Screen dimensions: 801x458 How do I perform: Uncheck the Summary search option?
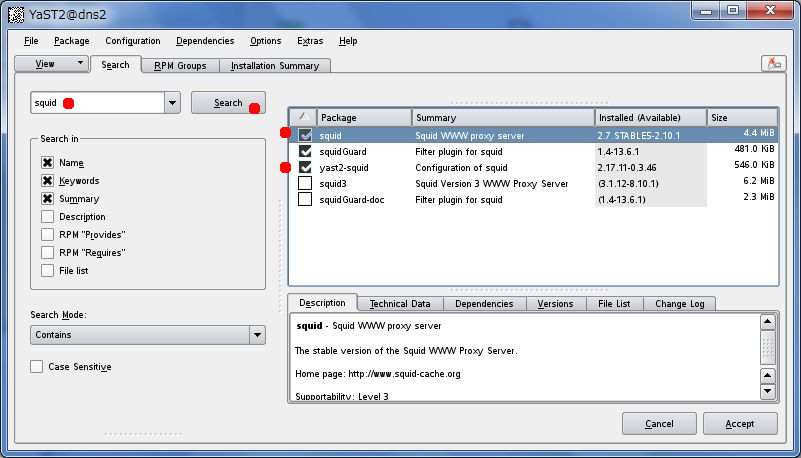coord(48,199)
